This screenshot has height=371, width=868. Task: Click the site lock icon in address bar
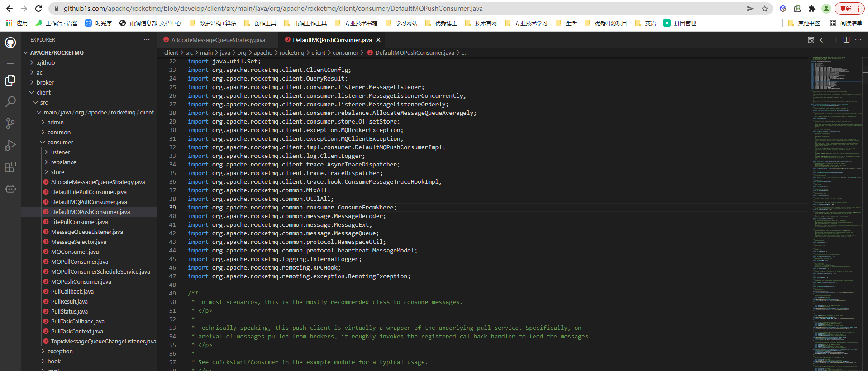click(56, 9)
